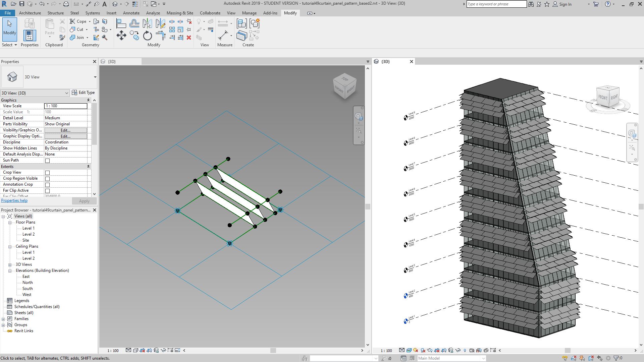The width and height of the screenshot is (644, 362).
Task: Click the Array tool icon
Action: (172, 29)
